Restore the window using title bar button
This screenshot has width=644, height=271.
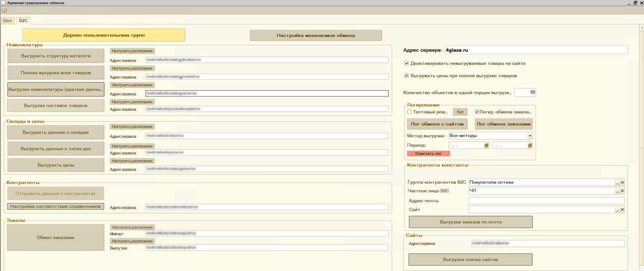(x=635, y=3)
